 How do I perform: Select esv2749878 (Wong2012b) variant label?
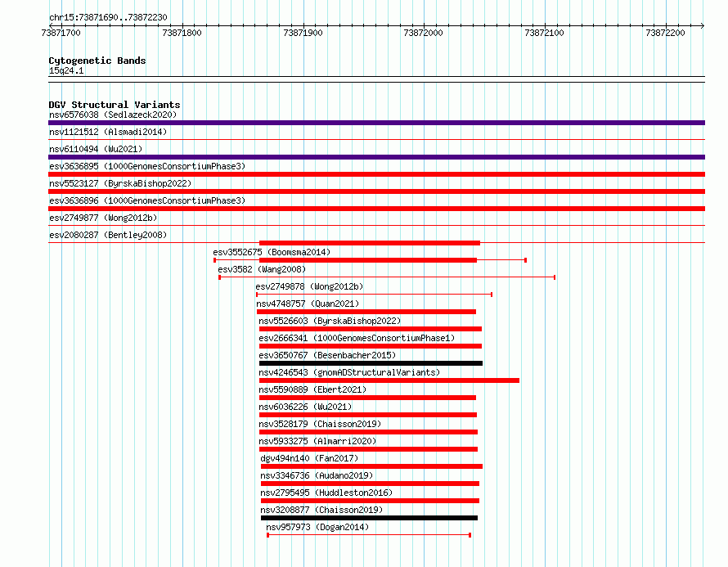click(309, 286)
